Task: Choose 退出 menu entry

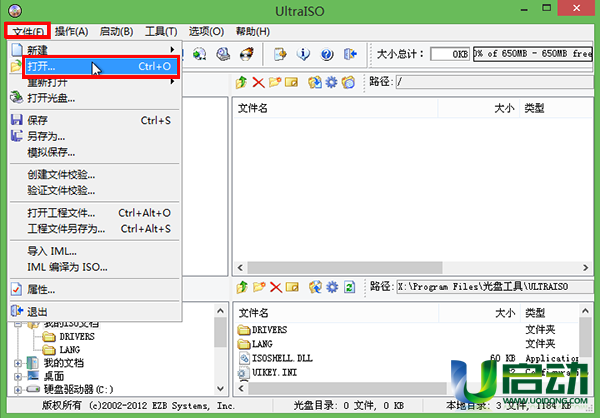Action: pos(94,312)
